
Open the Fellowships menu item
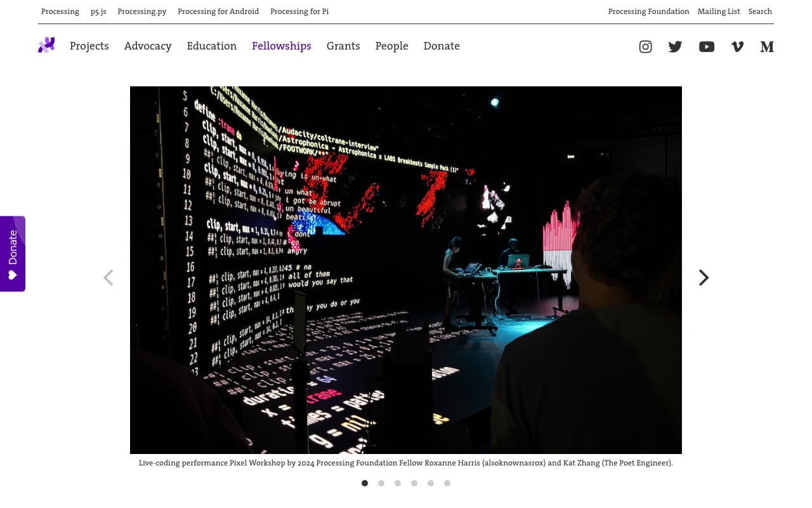(282, 46)
